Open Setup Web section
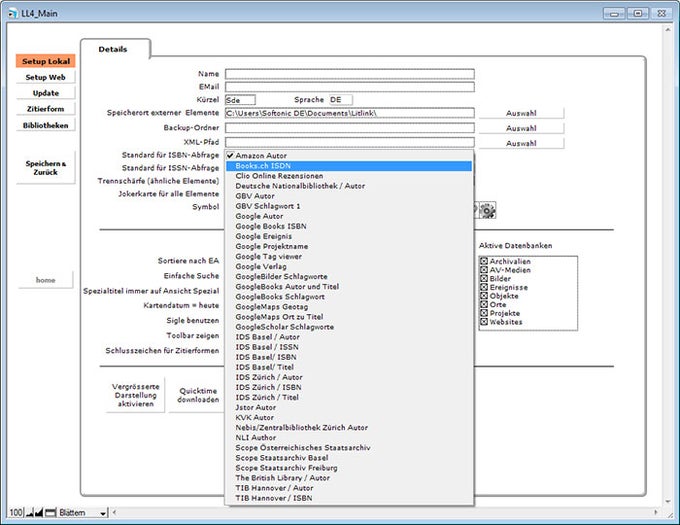This screenshot has height=525, width=680. (x=46, y=77)
